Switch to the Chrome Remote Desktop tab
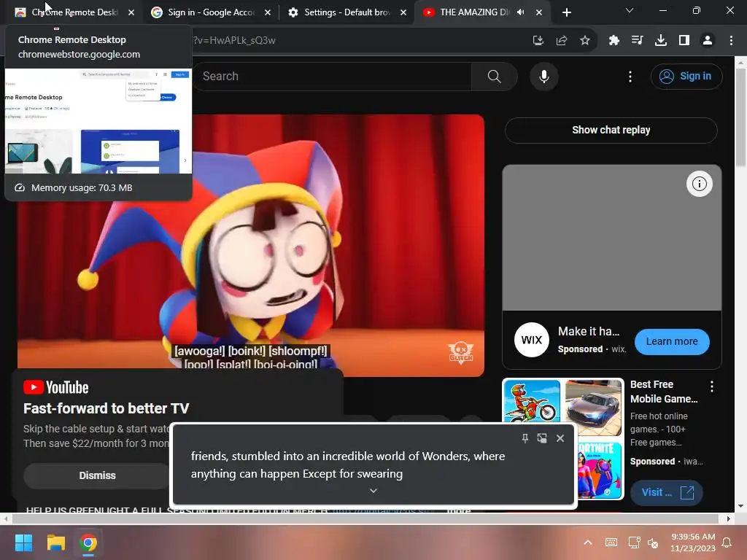Viewport: 747px width, 560px height. (x=74, y=12)
